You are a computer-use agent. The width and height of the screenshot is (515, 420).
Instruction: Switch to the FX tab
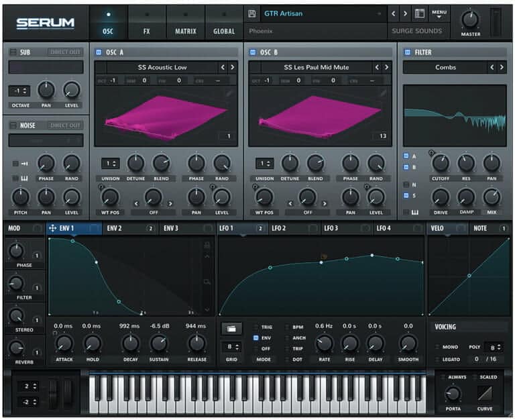click(x=147, y=23)
